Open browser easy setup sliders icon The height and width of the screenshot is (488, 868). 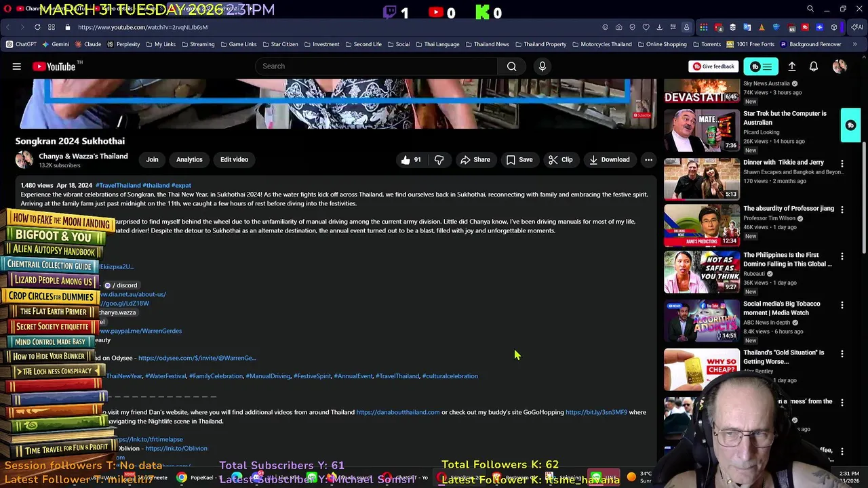[x=673, y=27]
